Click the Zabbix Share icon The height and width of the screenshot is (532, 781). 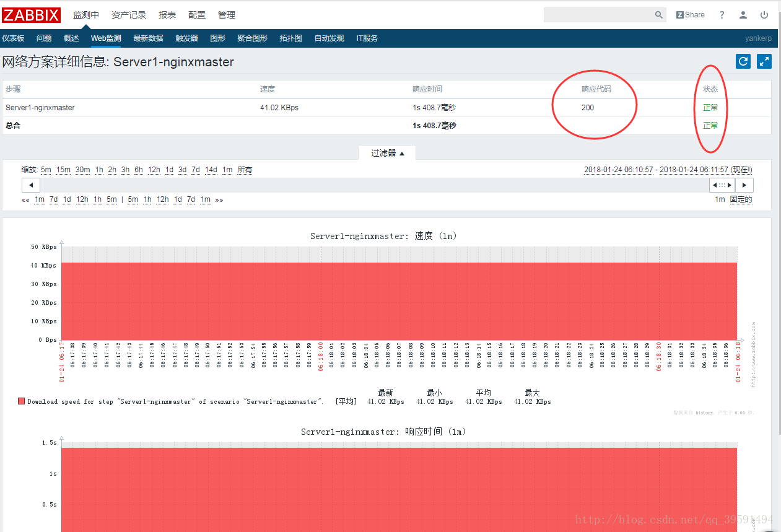click(689, 14)
